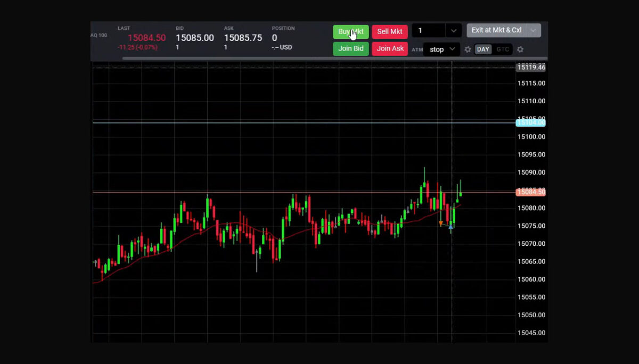Enable the ATM strategy option

click(417, 49)
